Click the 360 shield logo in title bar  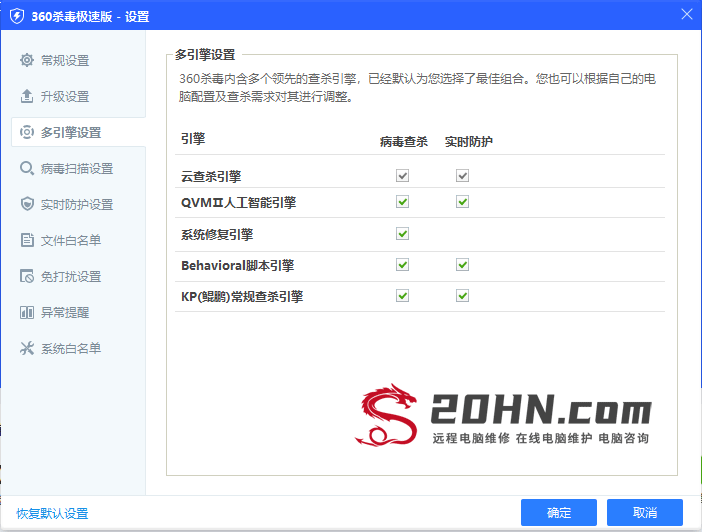17,17
